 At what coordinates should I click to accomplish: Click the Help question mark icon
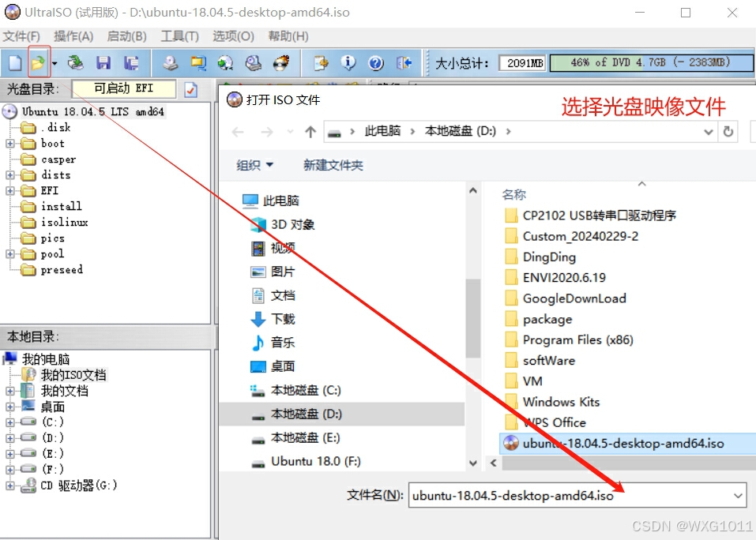tap(376, 62)
